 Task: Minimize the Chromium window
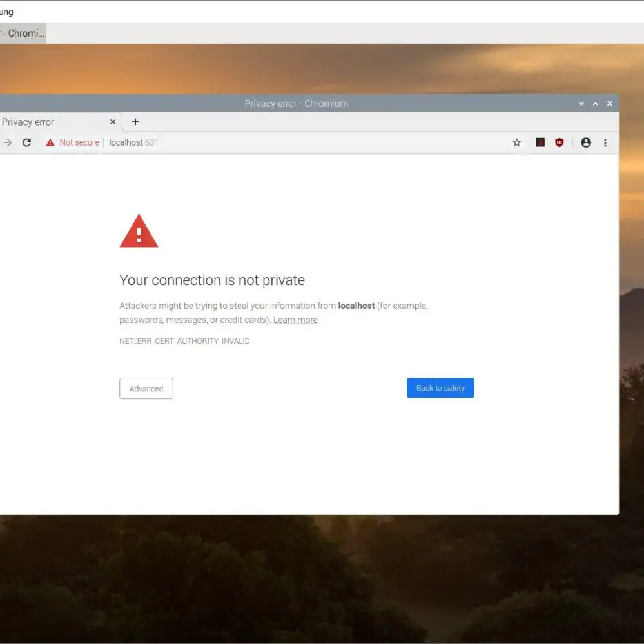[581, 104]
